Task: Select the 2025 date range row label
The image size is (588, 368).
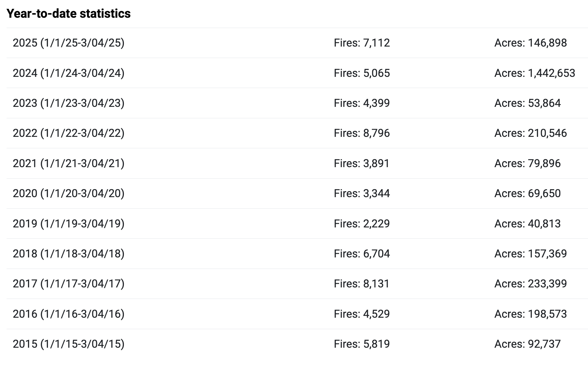Action: 69,43
